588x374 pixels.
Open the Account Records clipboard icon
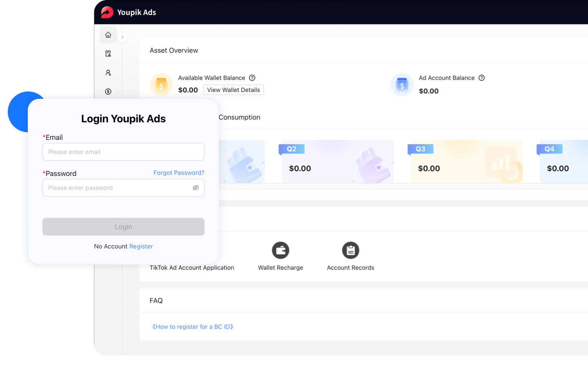pos(350,250)
